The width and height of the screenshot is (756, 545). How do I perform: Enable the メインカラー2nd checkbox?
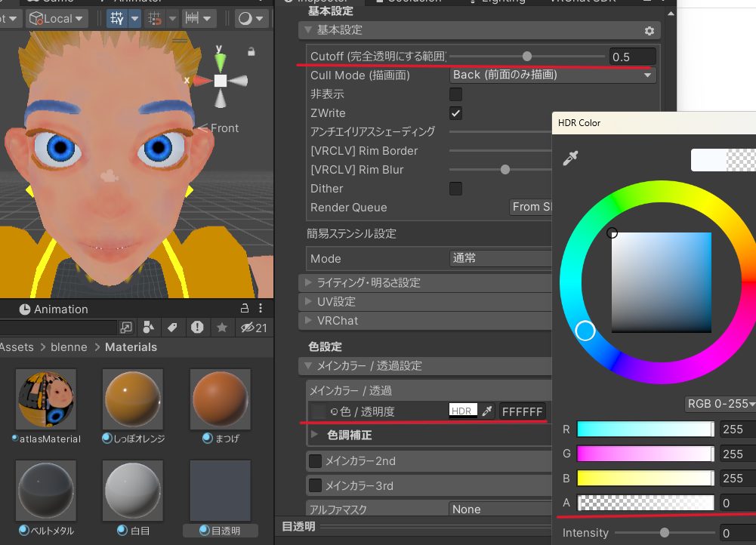(x=315, y=461)
